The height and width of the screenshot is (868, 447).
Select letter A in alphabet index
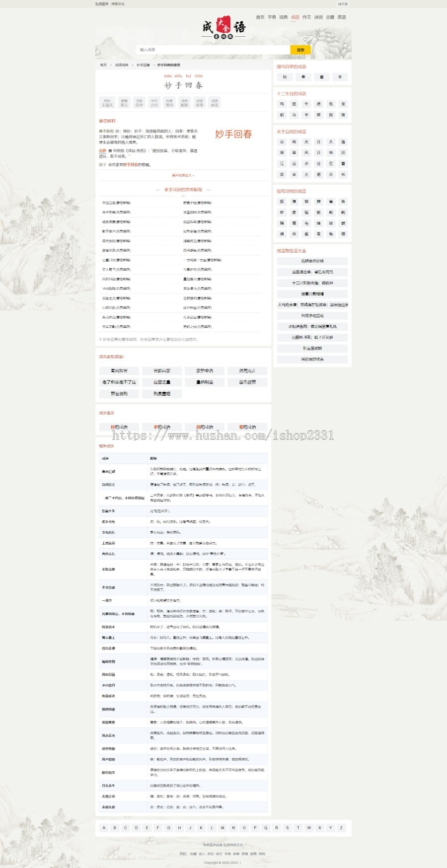click(104, 828)
